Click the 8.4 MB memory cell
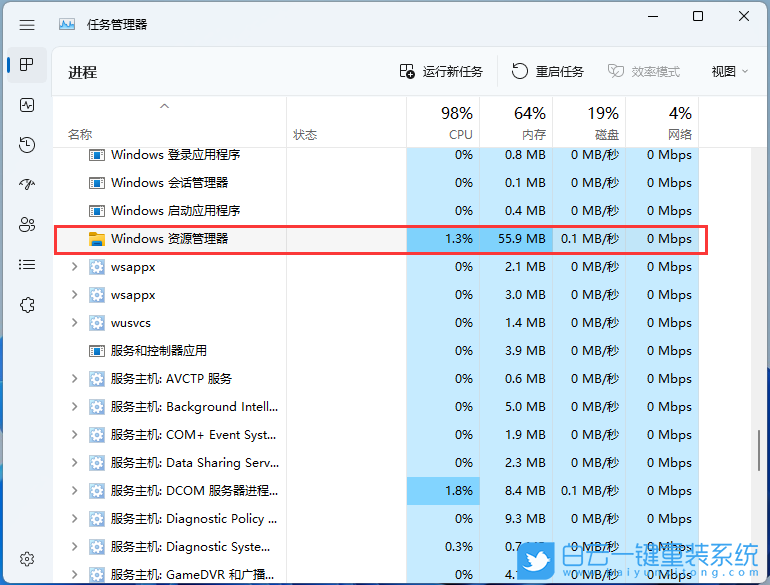Viewport: 770px width, 585px height. click(516, 491)
